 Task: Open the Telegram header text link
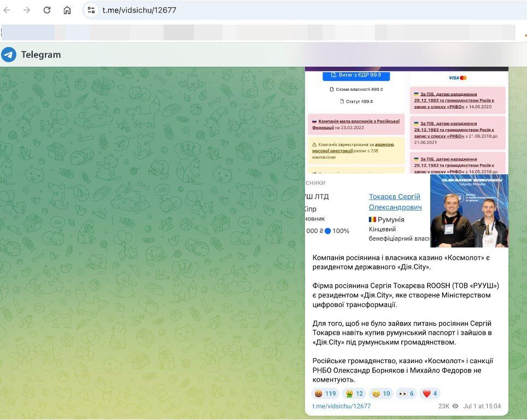click(41, 55)
